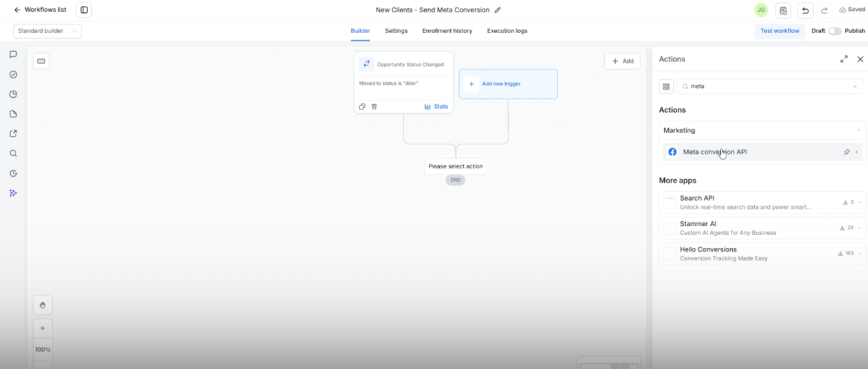Open the trigger Stats link
This screenshot has width=868, height=369.
(436, 107)
